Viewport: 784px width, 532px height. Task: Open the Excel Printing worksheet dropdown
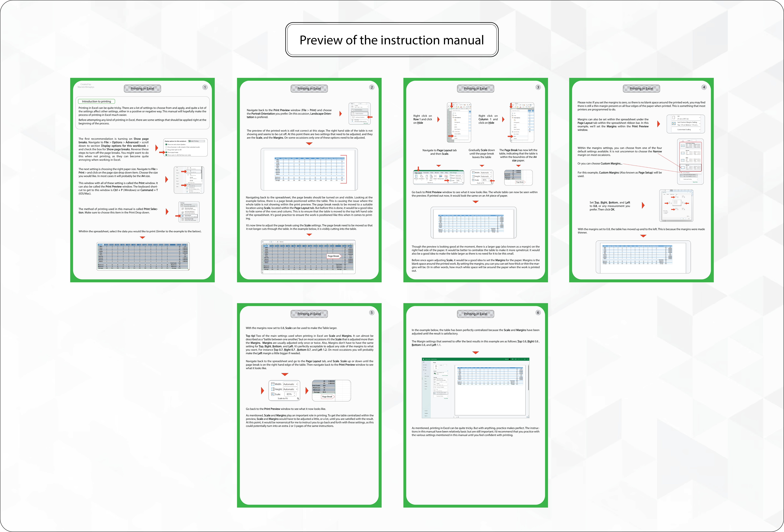click(x=197, y=141)
